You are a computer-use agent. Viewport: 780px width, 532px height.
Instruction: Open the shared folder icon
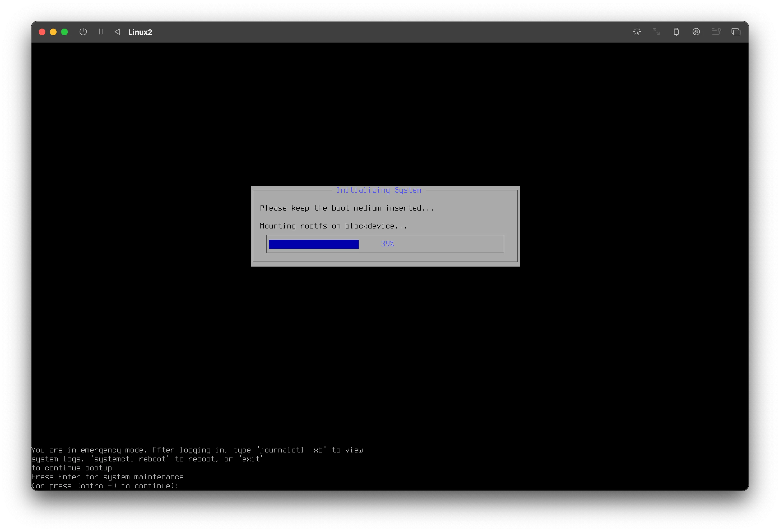click(716, 32)
